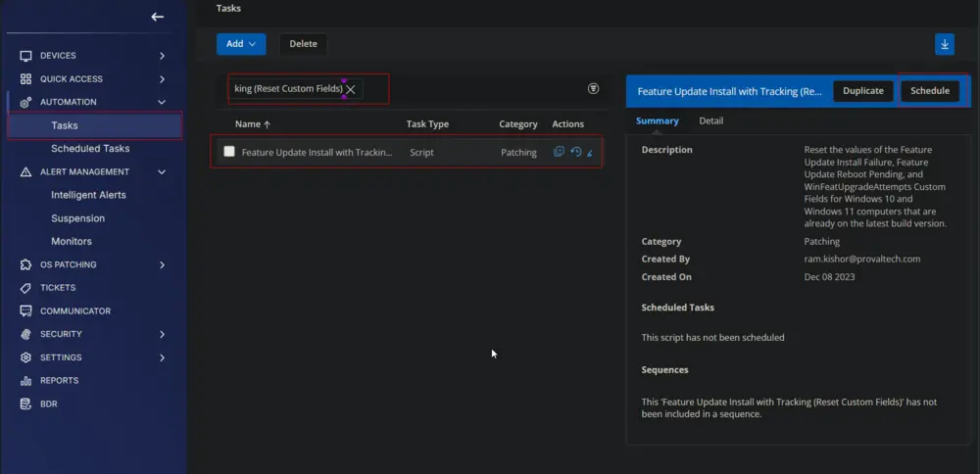Click the Schedule button
Screen dimensions: 980x474
click(930, 90)
